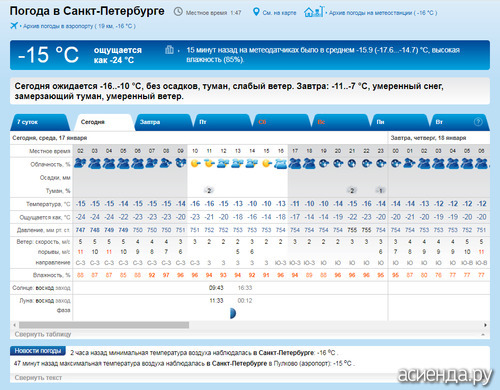
Task: Click the clock icon beside local time
Action: tap(178, 12)
